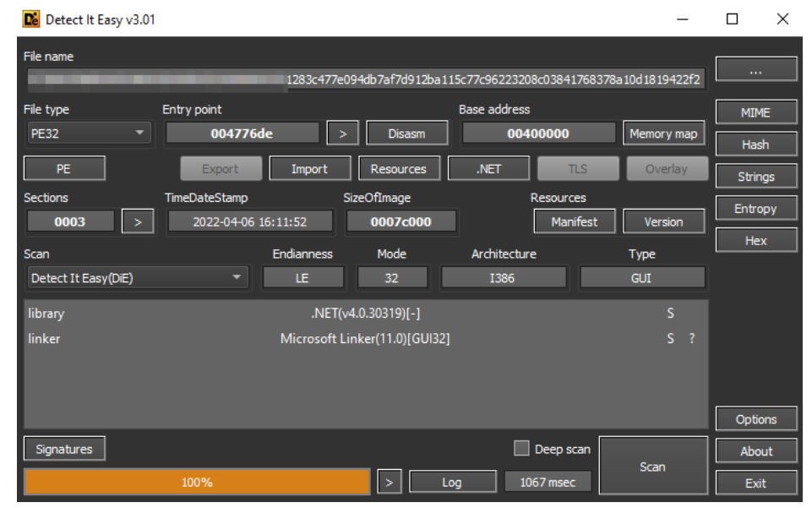
Task: Open the Options dialog
Action: click(755, 419)
